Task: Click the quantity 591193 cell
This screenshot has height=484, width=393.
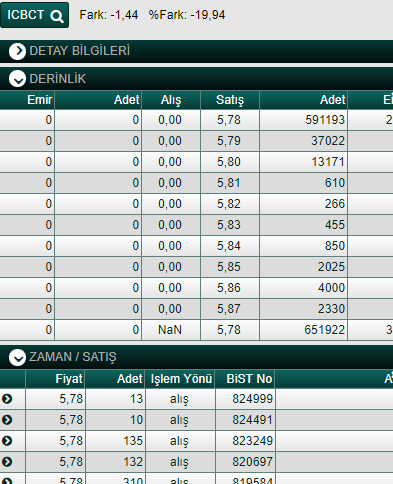Action: pos(304,120)
